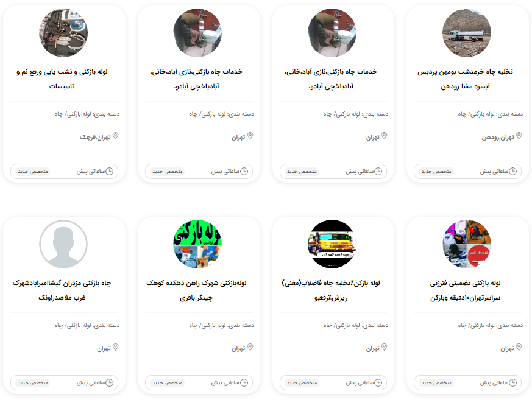This screenshot has height=400, width=532.
Task: Open green لوله بازکنی banner profile image
Action: click(197, 244)
